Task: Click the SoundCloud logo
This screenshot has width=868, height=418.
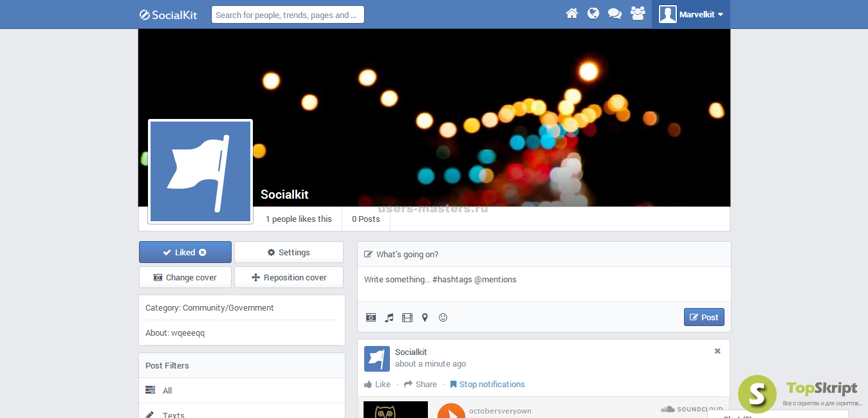Action: coord(692,409)
